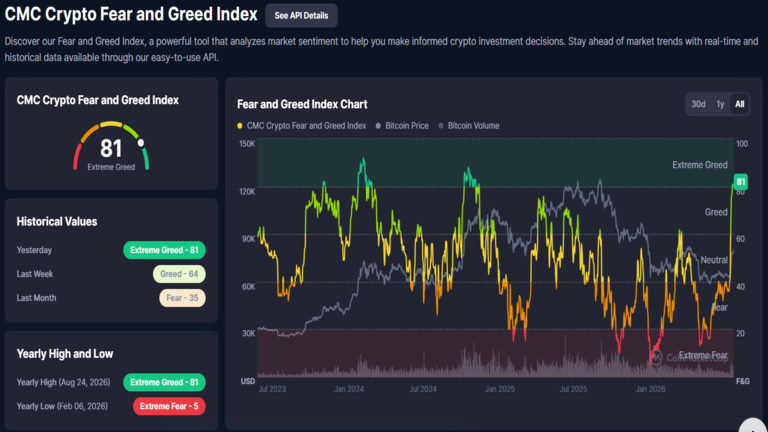The width and height of the screenshot is (768, 432).
Task: Toggle Bitcoin Price legend series
Action: [x=402, y=126]
